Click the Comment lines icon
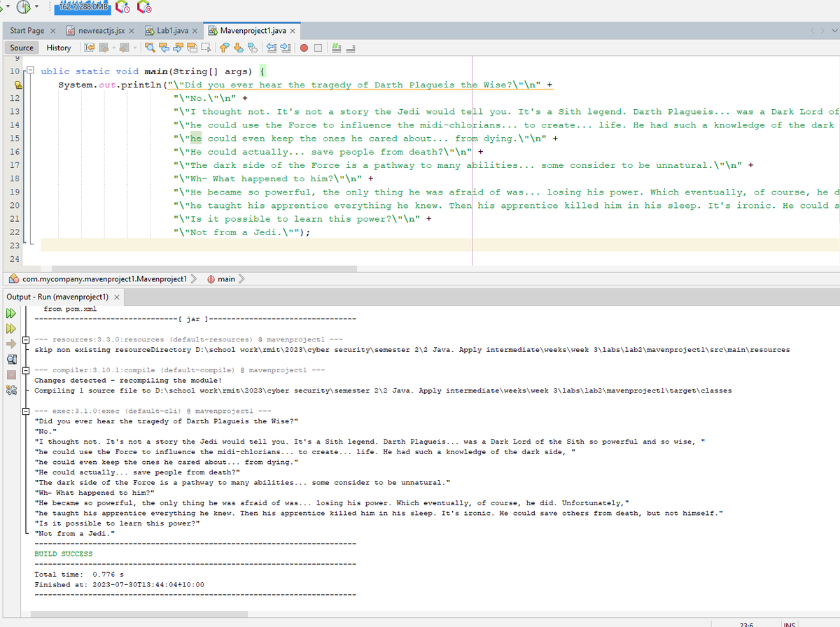840x627 pixels. tap(336, 48)
